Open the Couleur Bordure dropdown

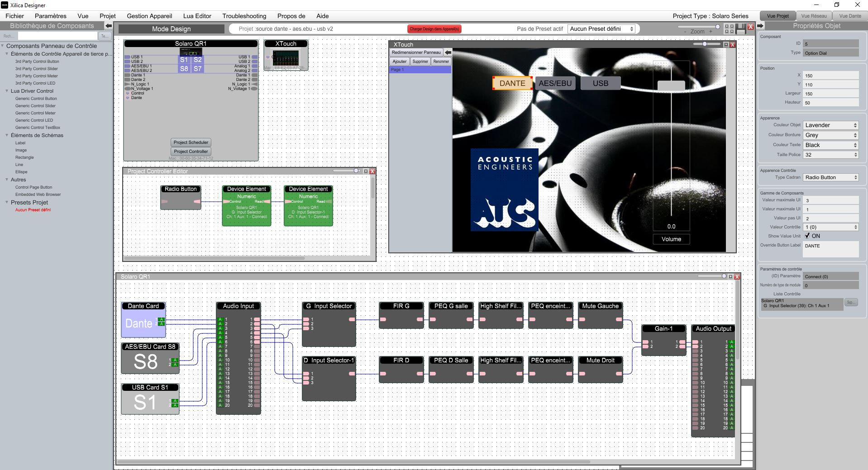pyautogui.click(x=831, y=135)
